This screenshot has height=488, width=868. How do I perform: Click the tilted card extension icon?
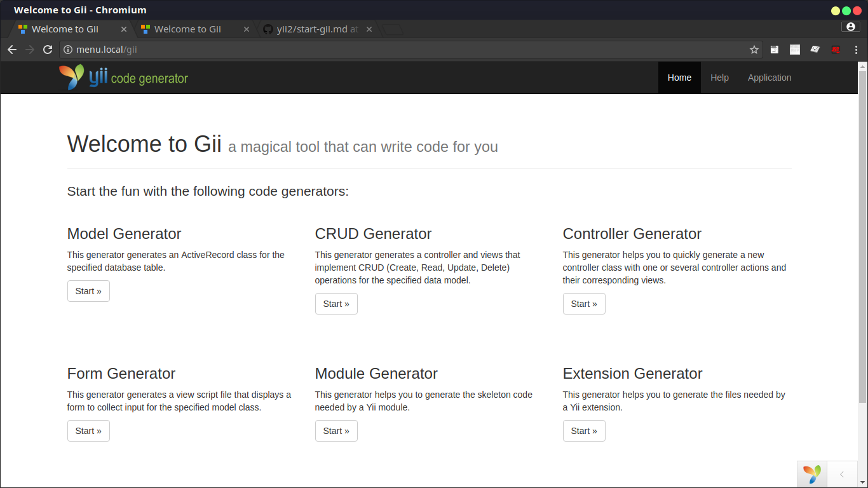point(815,50)
